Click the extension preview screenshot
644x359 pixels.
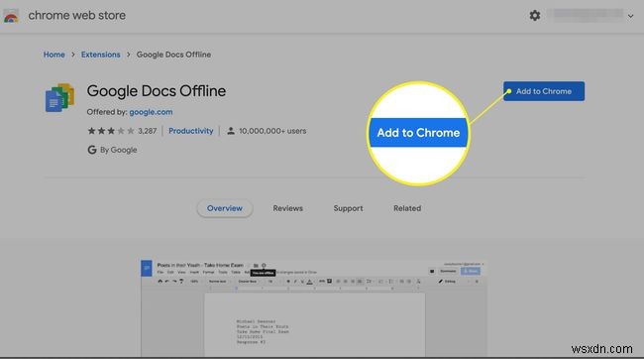click(x=314, y=307)
